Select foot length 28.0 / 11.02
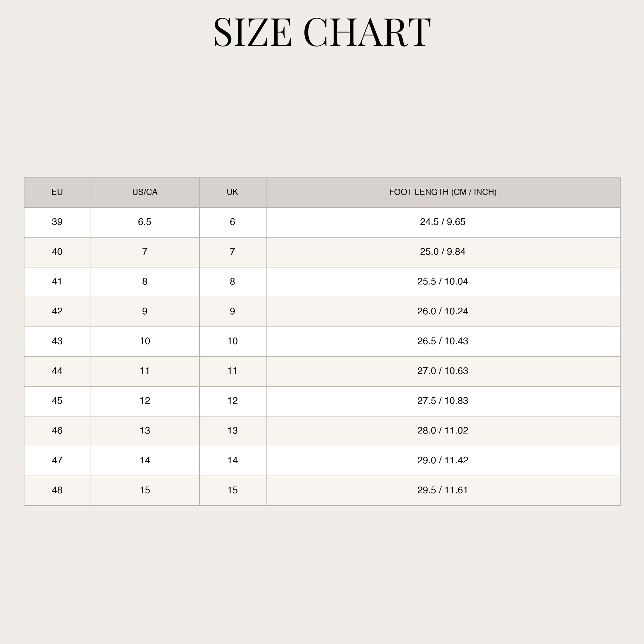This screenshot has width=644, height=644. tap(443, 431)
